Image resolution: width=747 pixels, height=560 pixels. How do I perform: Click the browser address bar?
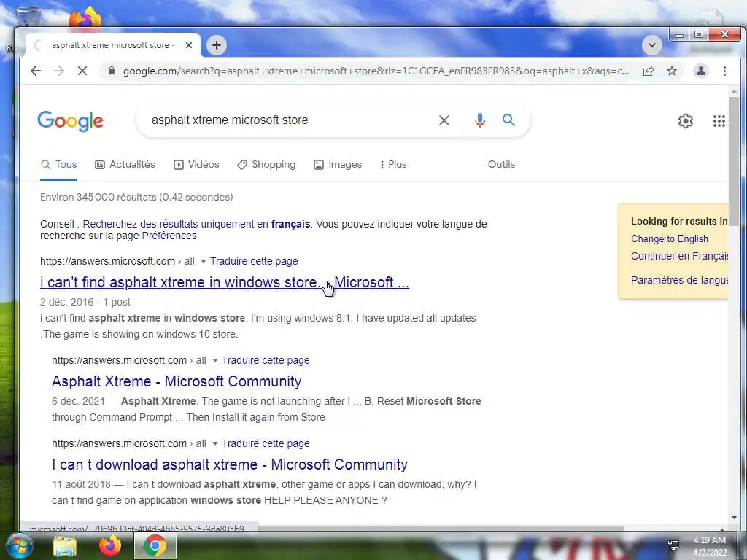point(376,71)
